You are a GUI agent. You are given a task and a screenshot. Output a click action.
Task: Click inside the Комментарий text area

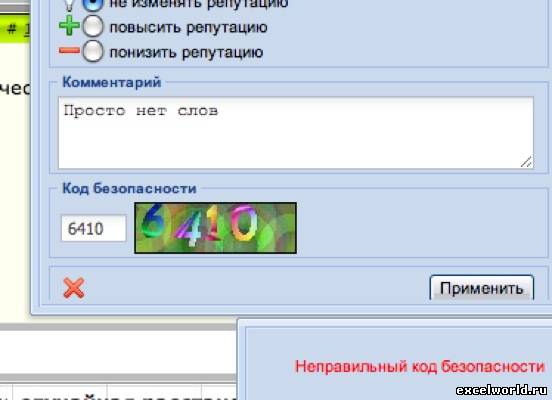coord(296,133)
